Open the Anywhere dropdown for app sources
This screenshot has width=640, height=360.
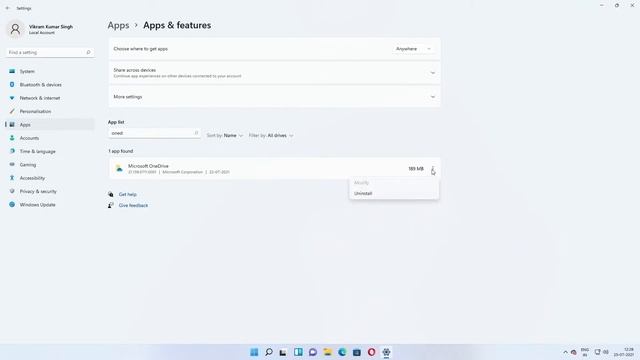[413, 49]
